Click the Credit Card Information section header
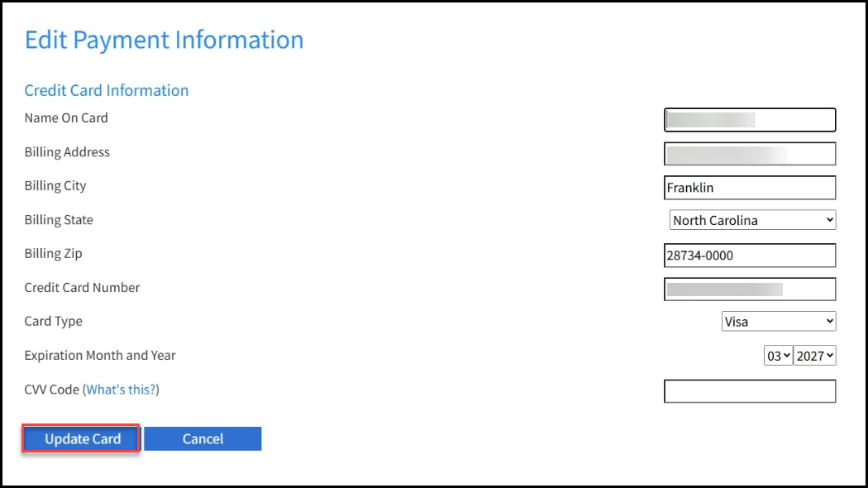 pos(106,90)
